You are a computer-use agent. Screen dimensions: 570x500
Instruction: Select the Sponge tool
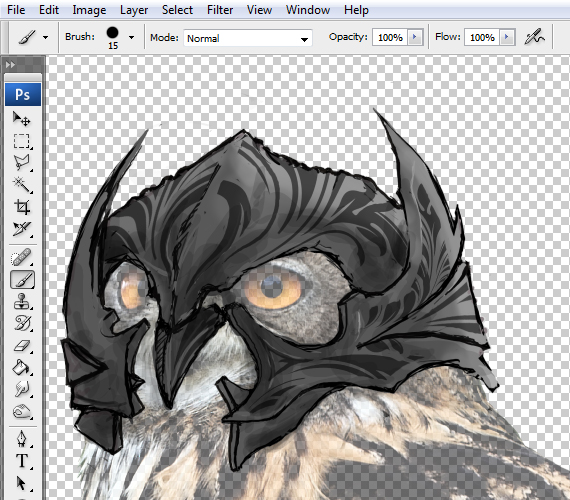pos(22,412)
